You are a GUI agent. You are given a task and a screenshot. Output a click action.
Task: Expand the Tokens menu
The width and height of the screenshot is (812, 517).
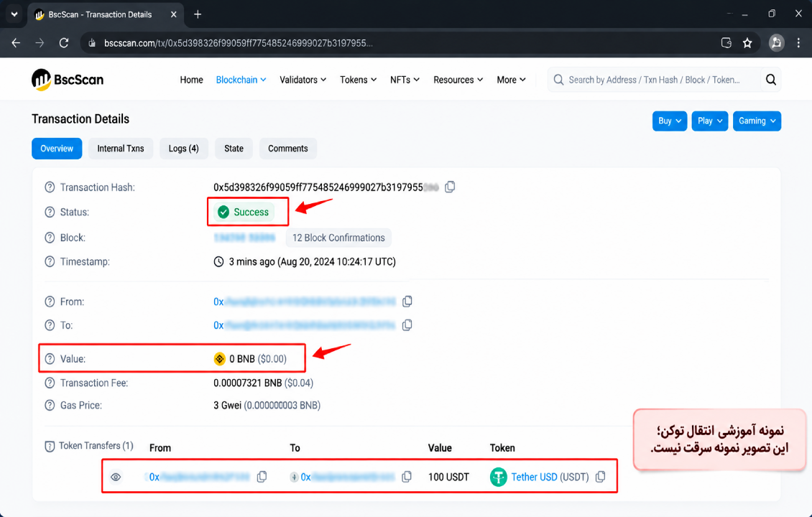coord(358,80)
